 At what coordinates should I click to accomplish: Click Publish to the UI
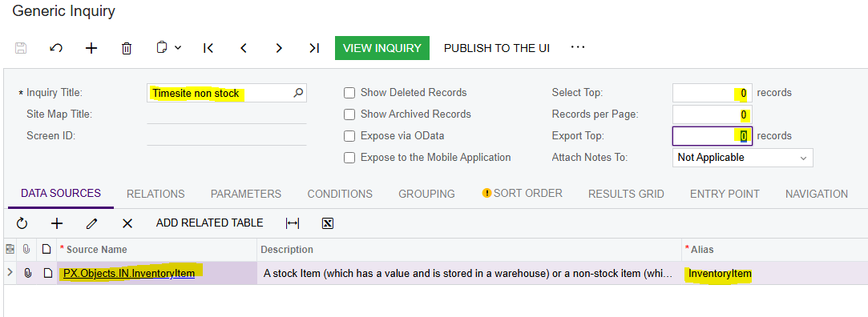pyautogui.click(x=497, y=48)
